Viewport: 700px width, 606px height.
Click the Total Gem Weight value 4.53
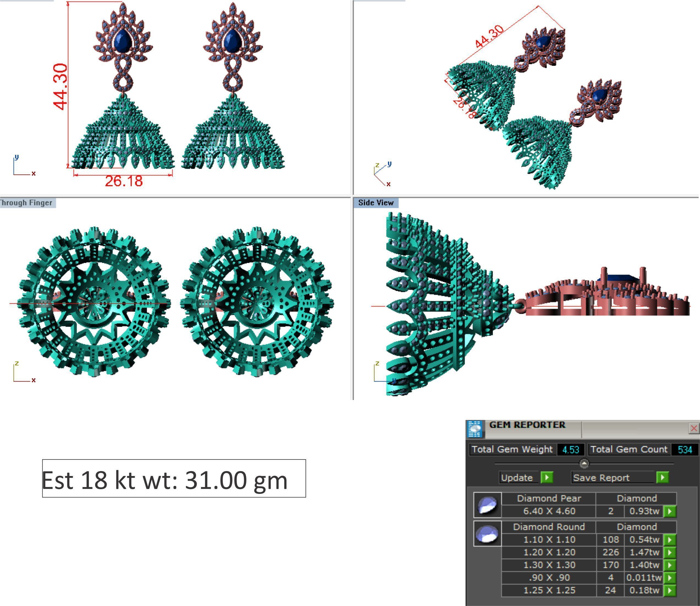[571, 450]
